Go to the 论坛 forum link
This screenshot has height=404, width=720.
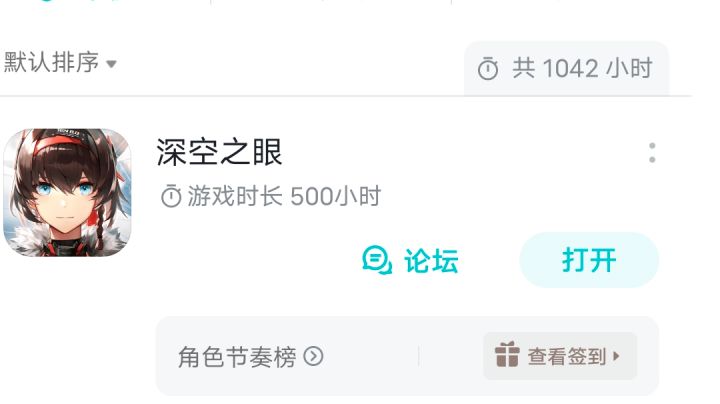[410, 261]
